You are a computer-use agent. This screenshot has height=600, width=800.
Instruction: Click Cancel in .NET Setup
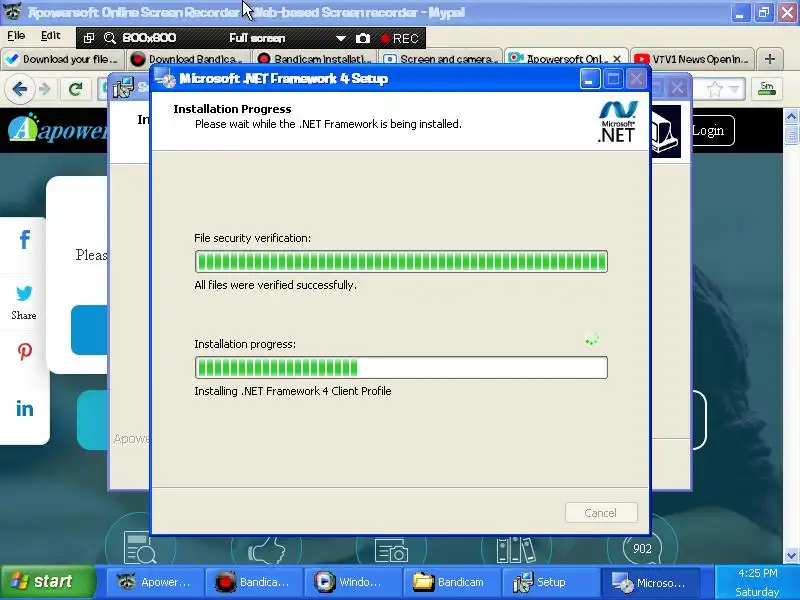601,512
